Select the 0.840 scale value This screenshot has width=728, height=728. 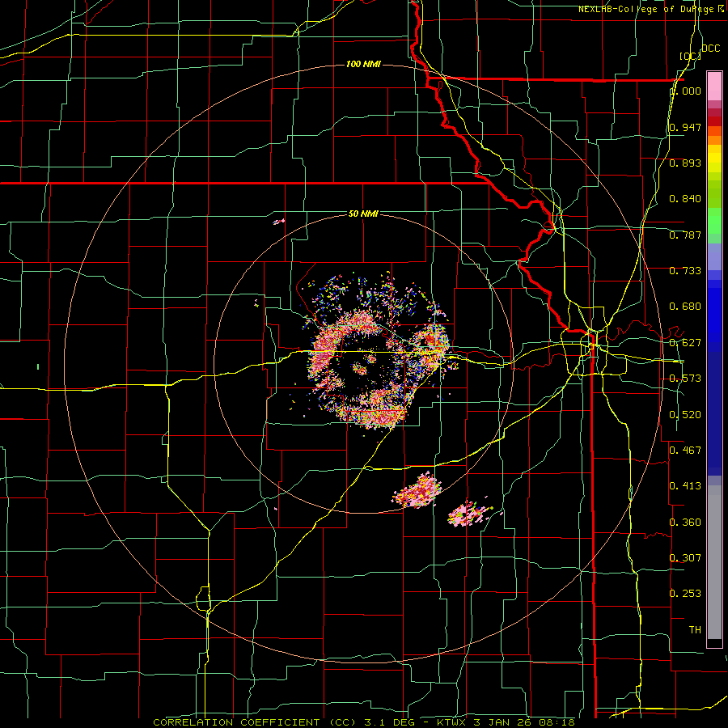(685, 199)
